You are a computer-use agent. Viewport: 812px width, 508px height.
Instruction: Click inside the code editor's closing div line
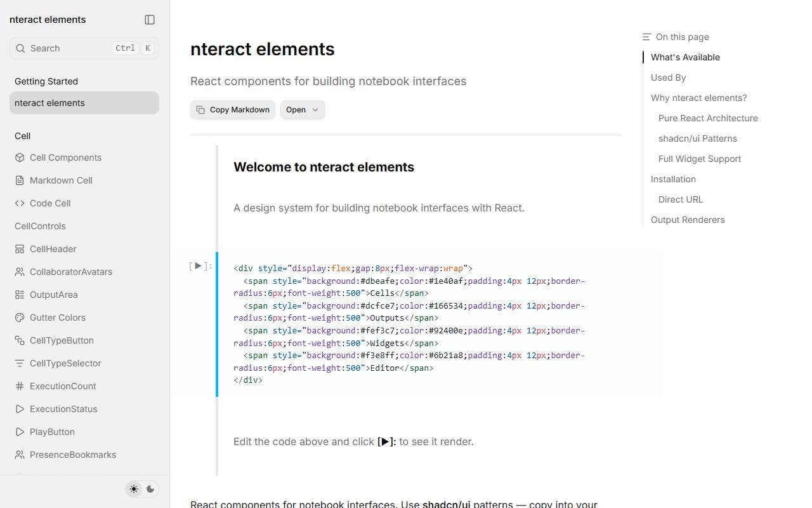[248, 380]
